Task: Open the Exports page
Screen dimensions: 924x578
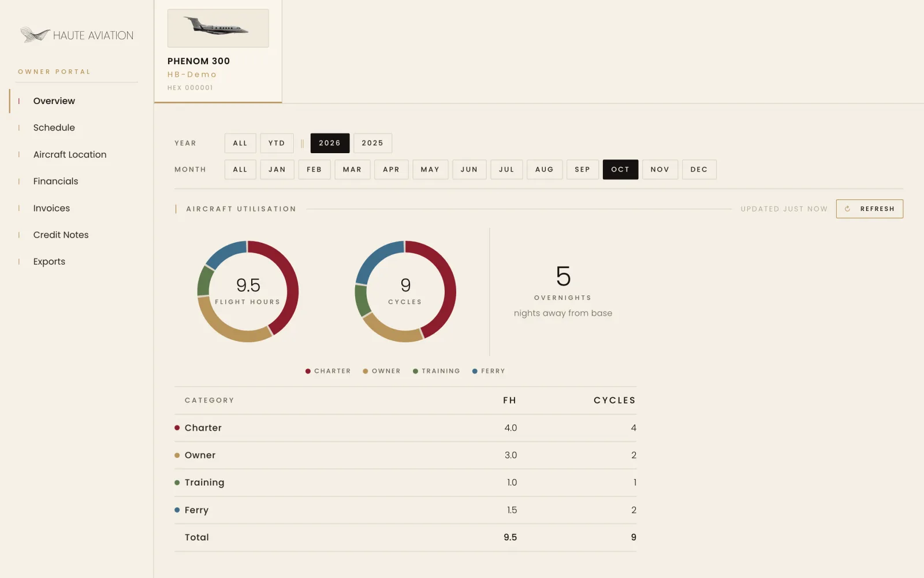Action: pos(49,261)
